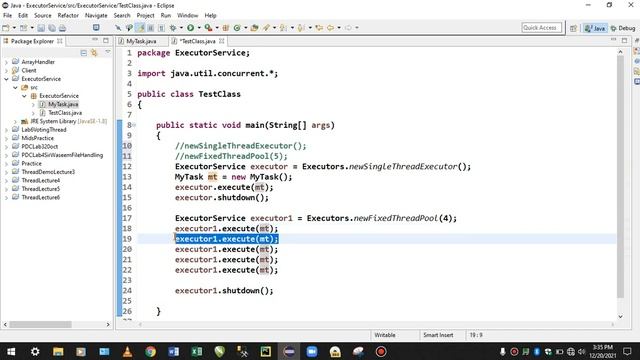
Task: Click the New file toolbar icon
Action: point(6,28)
